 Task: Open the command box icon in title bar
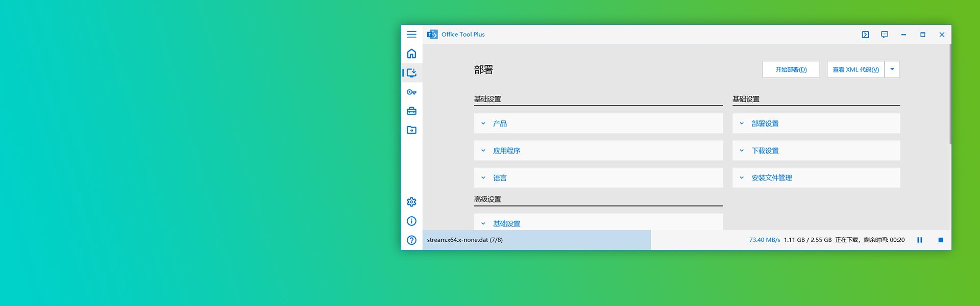coord(865,35)
